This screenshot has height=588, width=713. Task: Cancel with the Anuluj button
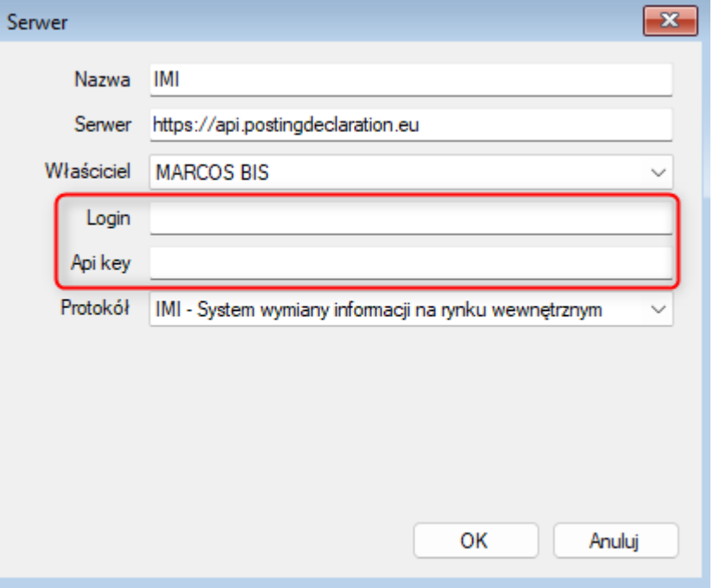(615, 541)
